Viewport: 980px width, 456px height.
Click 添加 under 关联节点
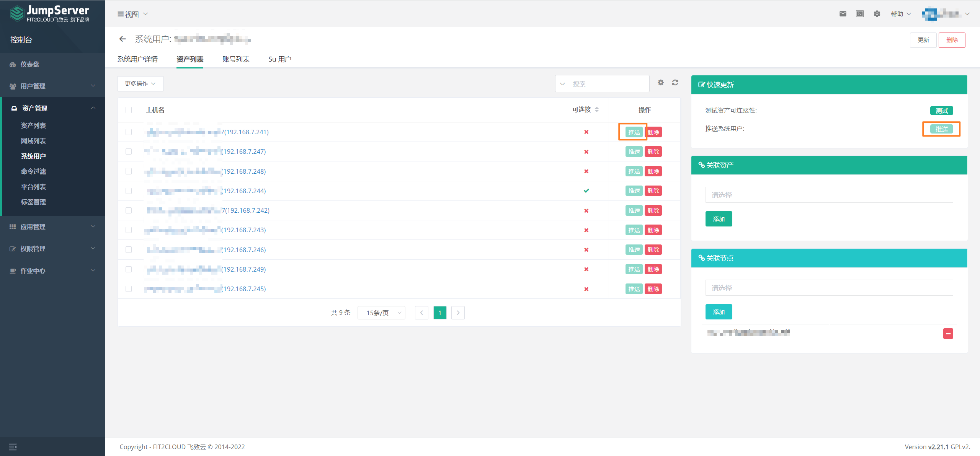719,312
